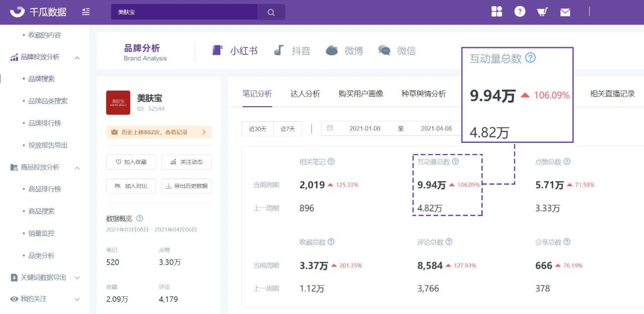Click the 导出历史数据 button

pyautogui.click(x=186, y=186)
